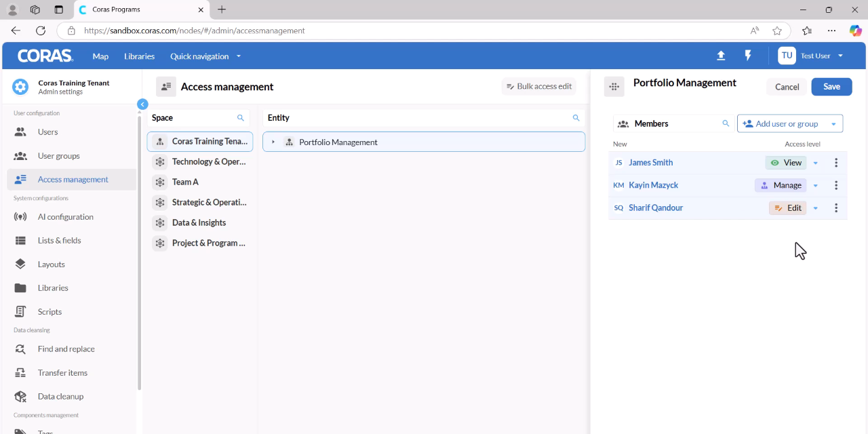Open the browser favorites list icon

(806, 31)
